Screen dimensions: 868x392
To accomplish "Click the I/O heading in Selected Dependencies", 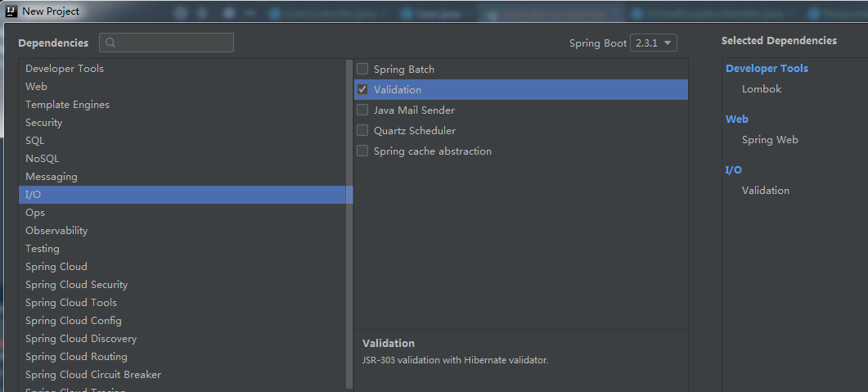I will 734,170.
